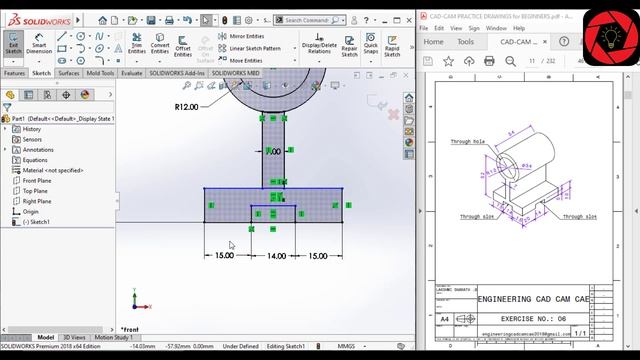Switch to the Evaluate tab
Screen dimensions: 640x360
click(x=132, y=73)
